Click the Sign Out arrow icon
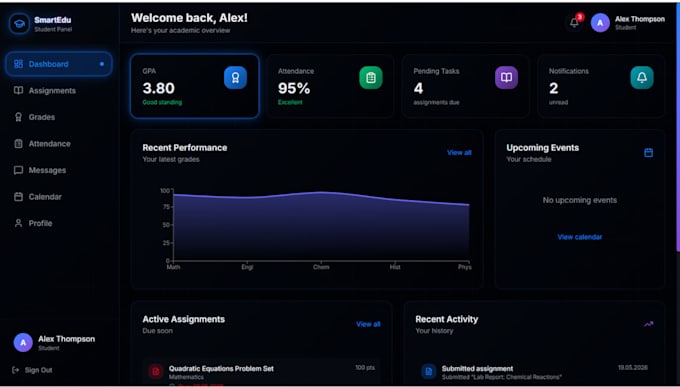The image size is (680, 387). (16, 370)
